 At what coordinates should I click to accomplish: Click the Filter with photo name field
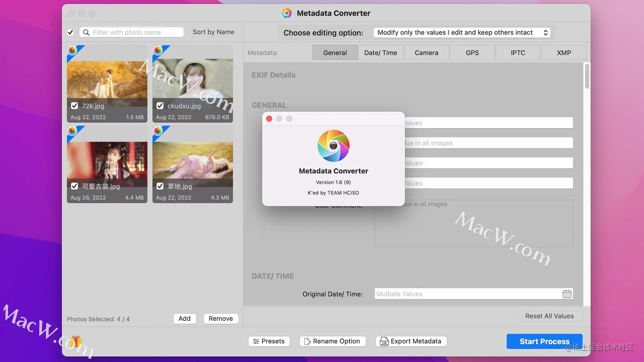(132, 32)
